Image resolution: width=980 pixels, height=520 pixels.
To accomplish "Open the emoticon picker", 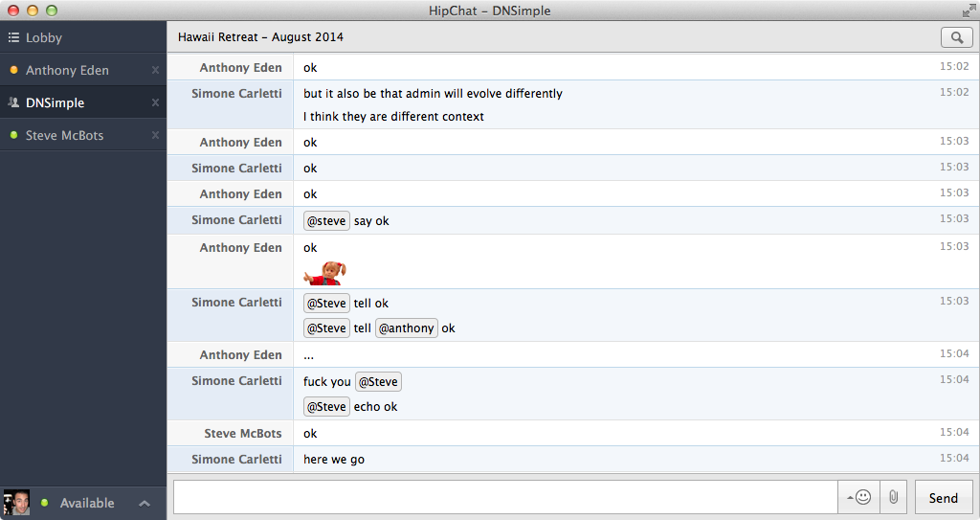I will click(858, 497).
